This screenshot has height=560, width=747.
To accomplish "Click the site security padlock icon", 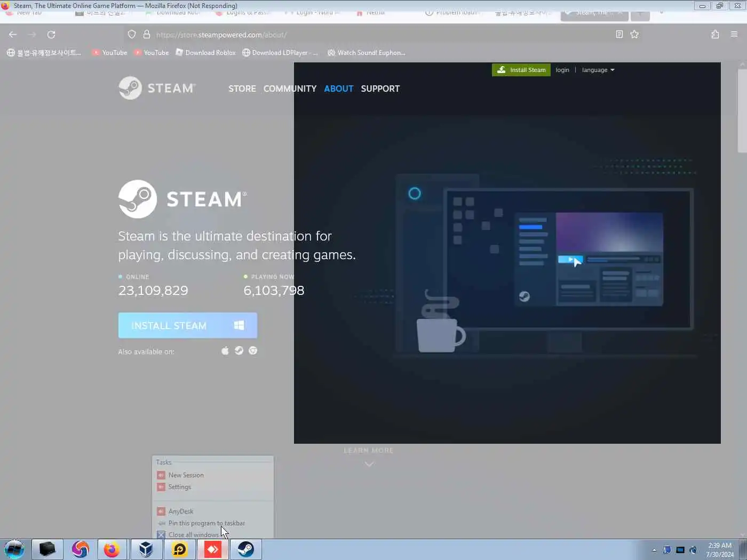I will click(147, 35).
